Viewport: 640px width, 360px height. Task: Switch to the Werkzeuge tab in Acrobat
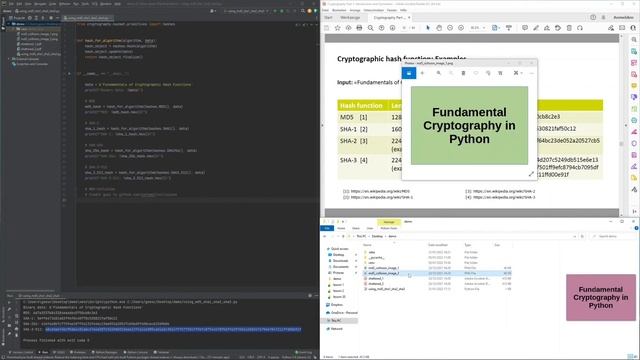[350, 18]
